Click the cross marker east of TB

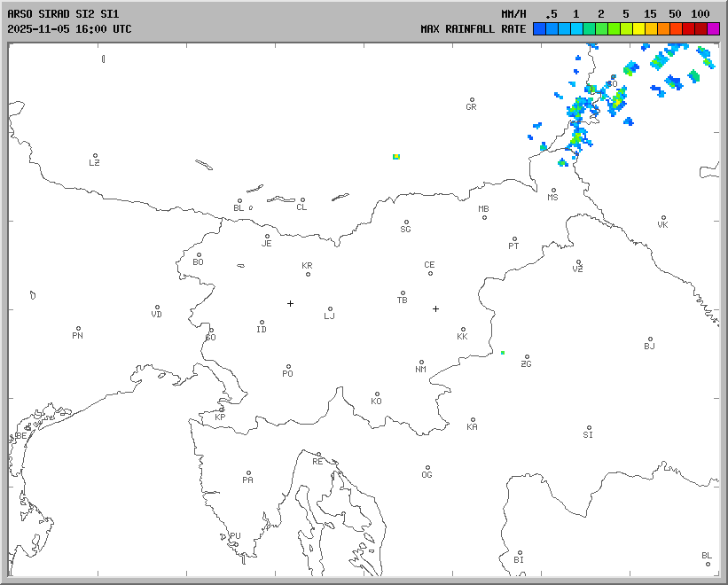[x=435, y=308]
